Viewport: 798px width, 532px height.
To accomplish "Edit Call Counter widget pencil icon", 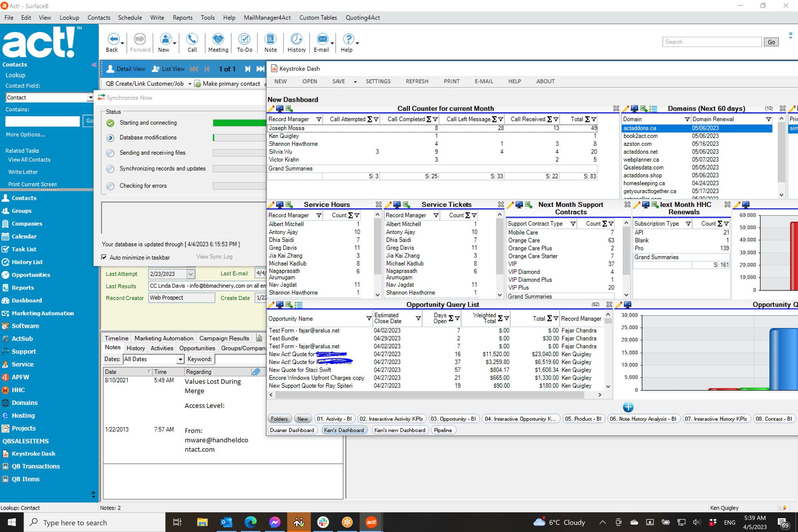I will tap(271, 109).
